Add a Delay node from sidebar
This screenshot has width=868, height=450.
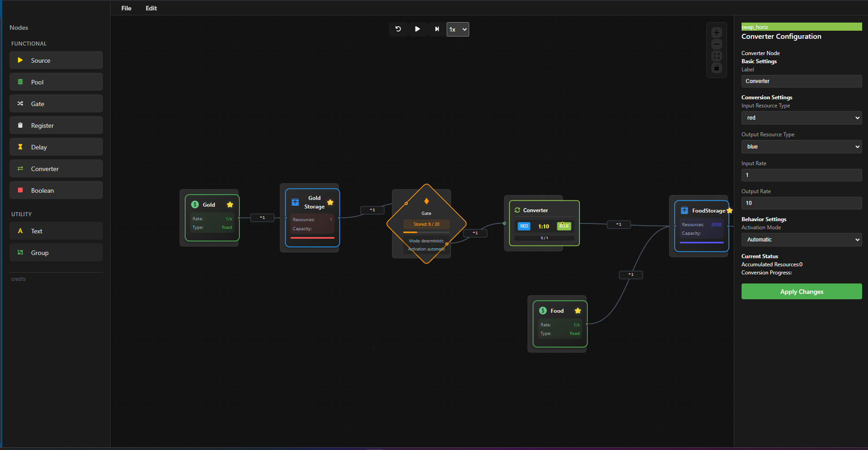click(56, 147)
